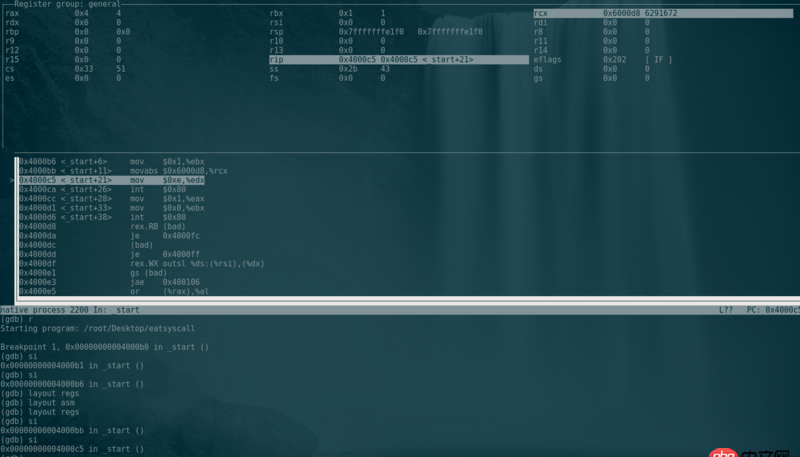Select the highlighted rip register row
This screenshot has width=800, height=457.
click(399, 60)
